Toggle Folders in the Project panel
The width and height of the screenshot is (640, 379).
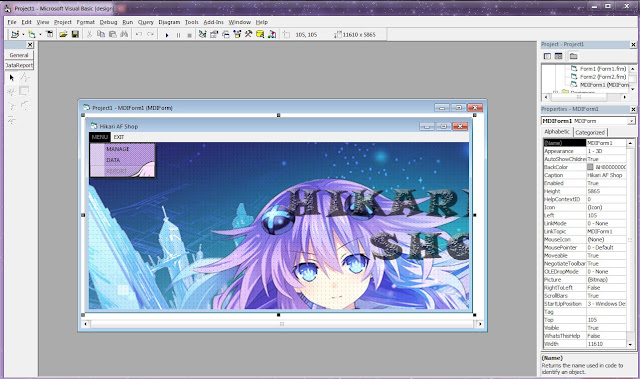[x=573, y=56]
